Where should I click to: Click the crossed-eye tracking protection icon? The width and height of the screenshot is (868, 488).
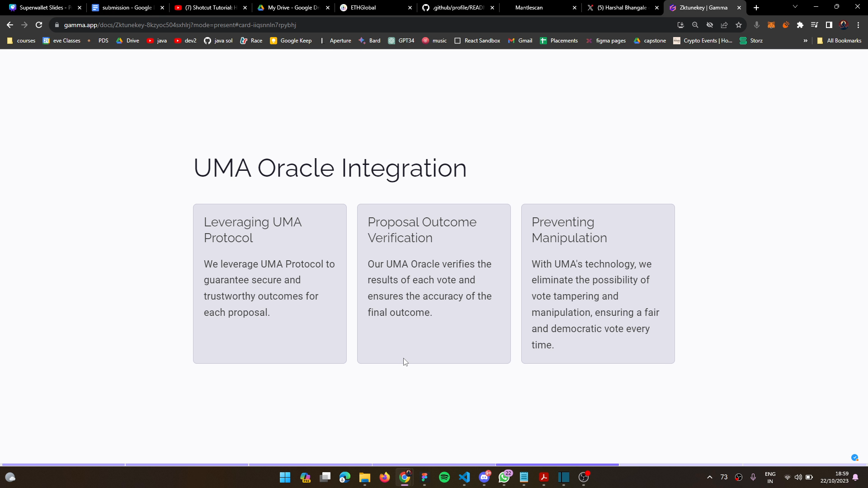(x=710, y=25)
